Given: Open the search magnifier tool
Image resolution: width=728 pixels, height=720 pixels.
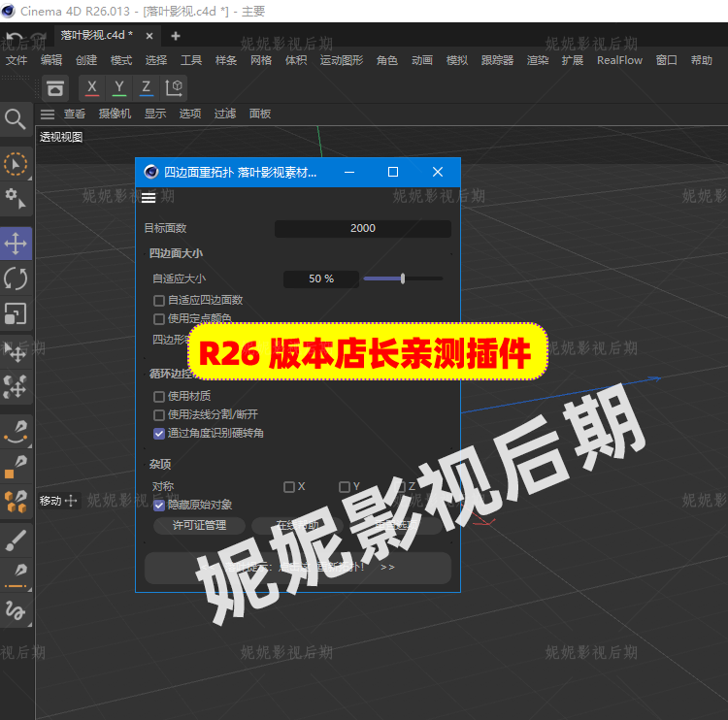Looking at the screenshot, I should coord(16,119).
